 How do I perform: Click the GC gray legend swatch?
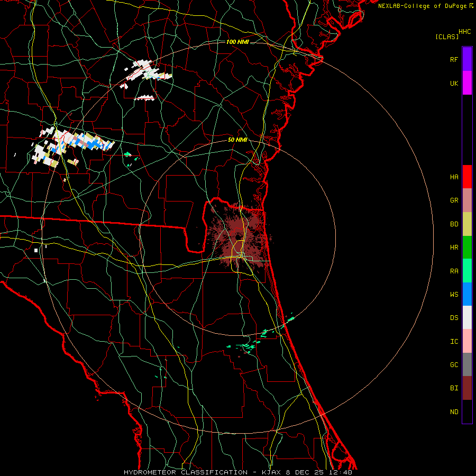pos(467,364)
